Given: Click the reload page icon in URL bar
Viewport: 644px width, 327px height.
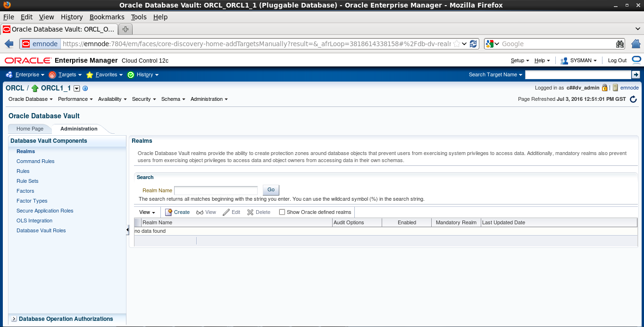Looking at the screenshot, I should point(474,44).
